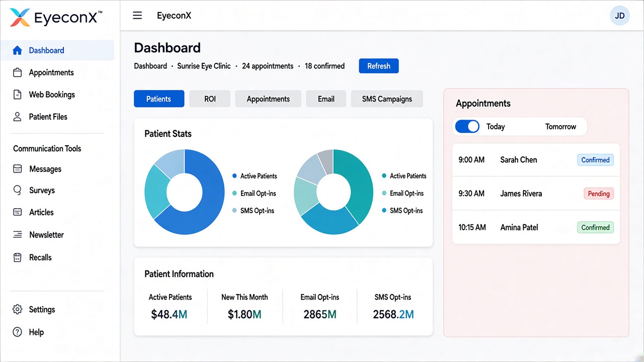Click the 9:30 AM time entry
The width and height of the screenshot is (644, 362).
coord(471,194)
